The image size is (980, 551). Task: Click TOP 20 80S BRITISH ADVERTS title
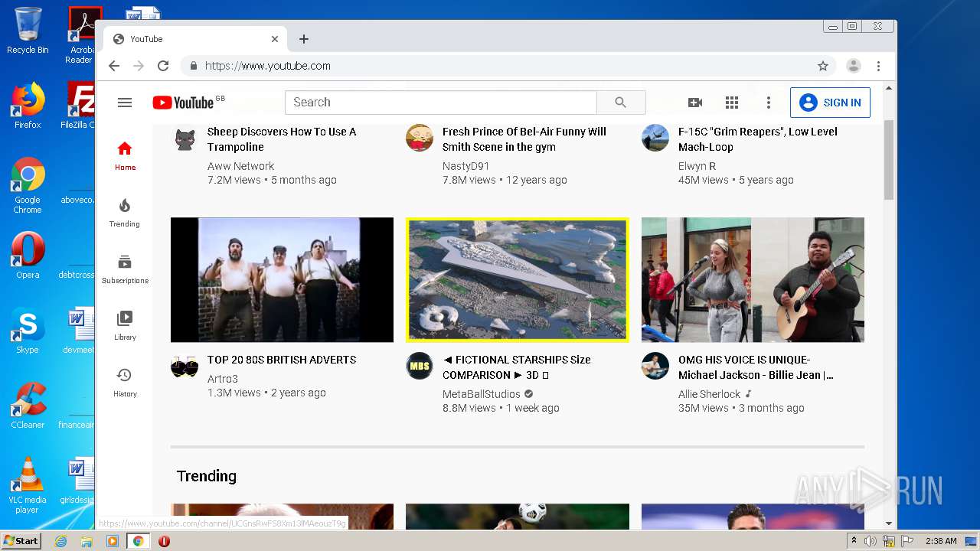(282, 360)
